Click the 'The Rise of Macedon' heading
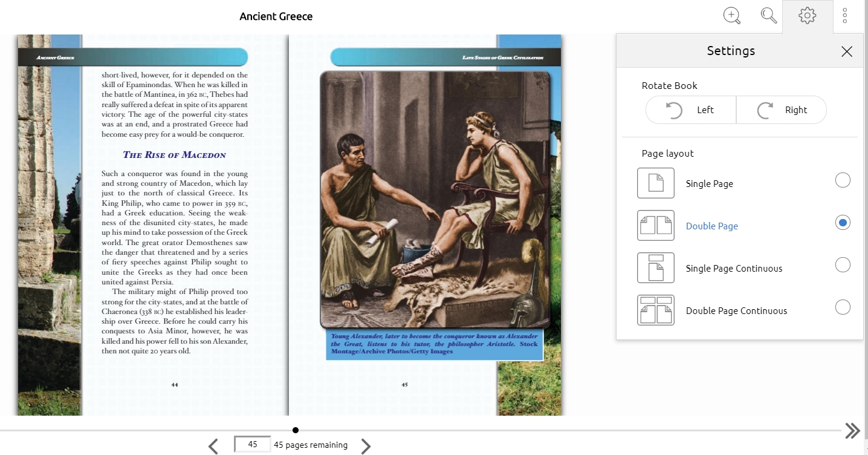 (174, 155)
